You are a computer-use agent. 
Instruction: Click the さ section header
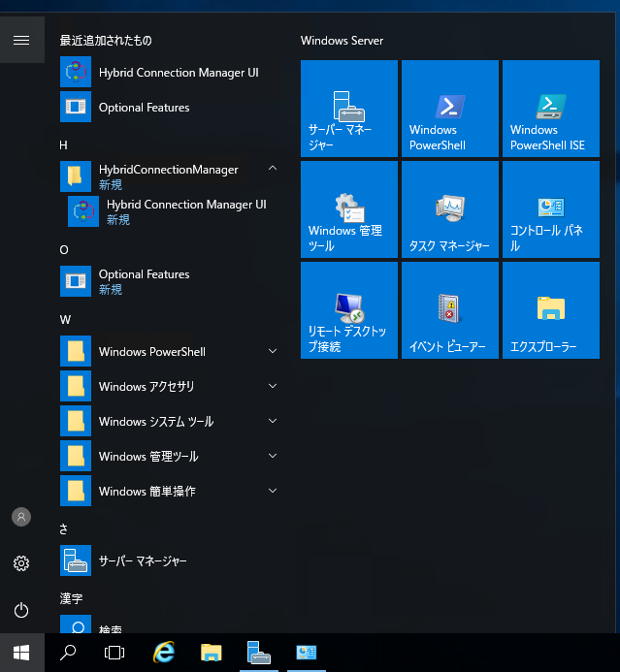point(63,529)
